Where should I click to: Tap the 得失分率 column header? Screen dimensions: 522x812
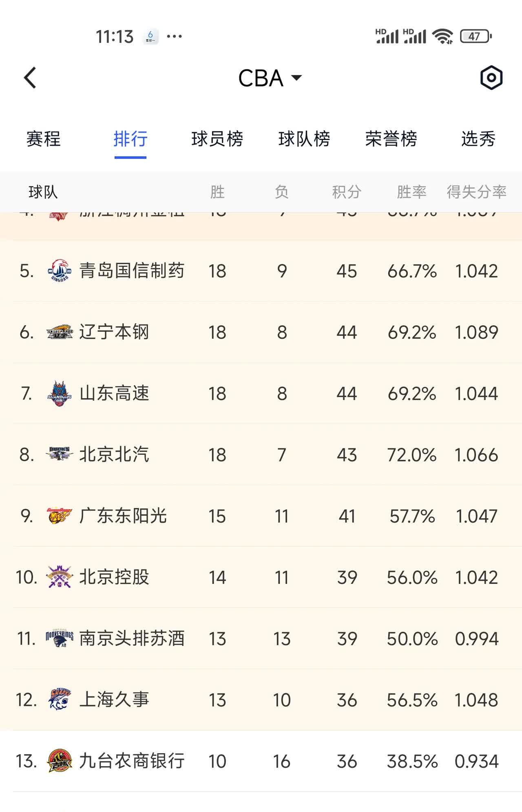pyautogui.click(x=476, y=192)
